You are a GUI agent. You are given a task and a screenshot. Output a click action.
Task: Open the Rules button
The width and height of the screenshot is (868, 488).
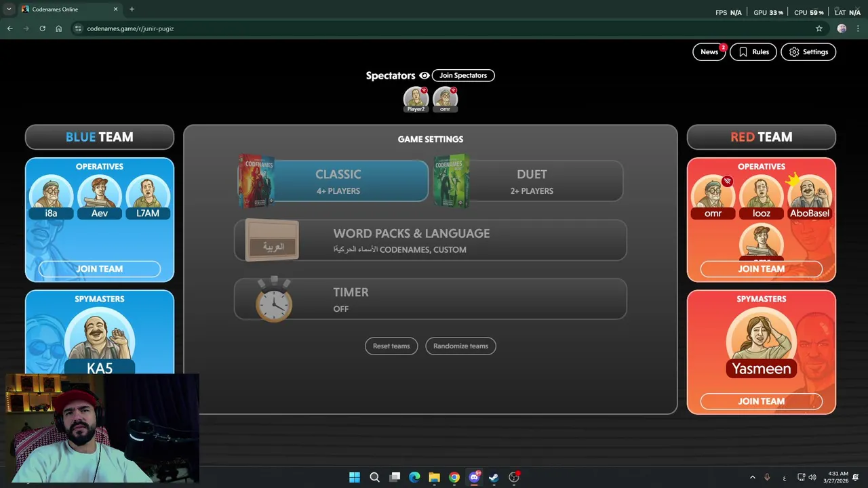point(753,52)
